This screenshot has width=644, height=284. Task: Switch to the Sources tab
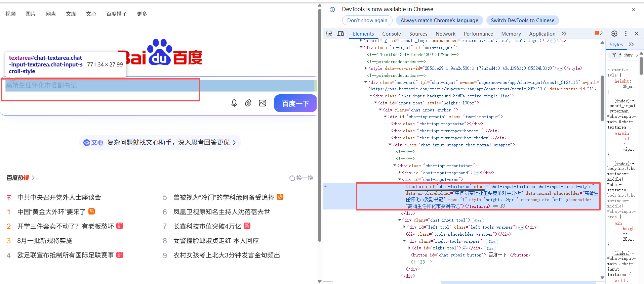coord(418,34)
